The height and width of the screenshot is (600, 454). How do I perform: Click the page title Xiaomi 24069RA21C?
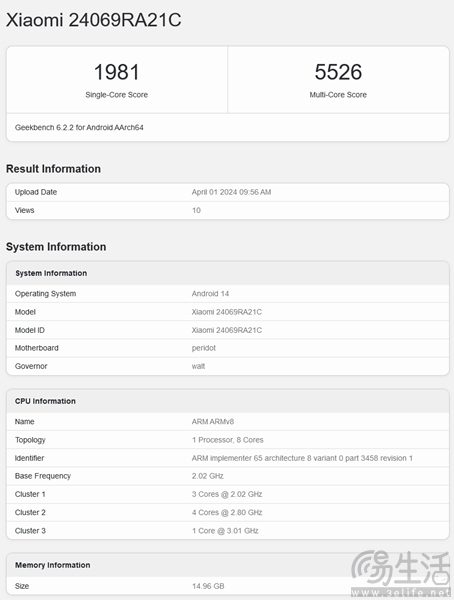click(93, 20)
